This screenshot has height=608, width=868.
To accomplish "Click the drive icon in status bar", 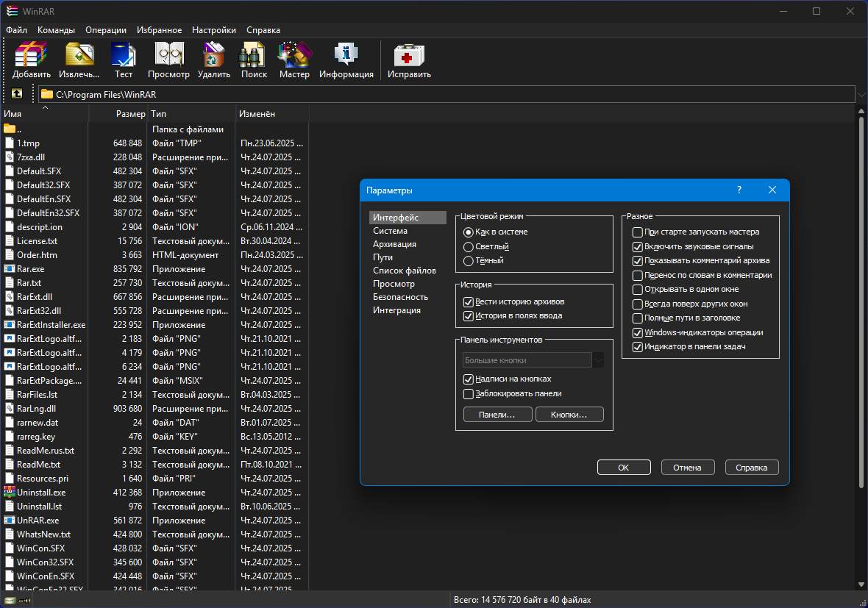I will (x=10, y=600).
